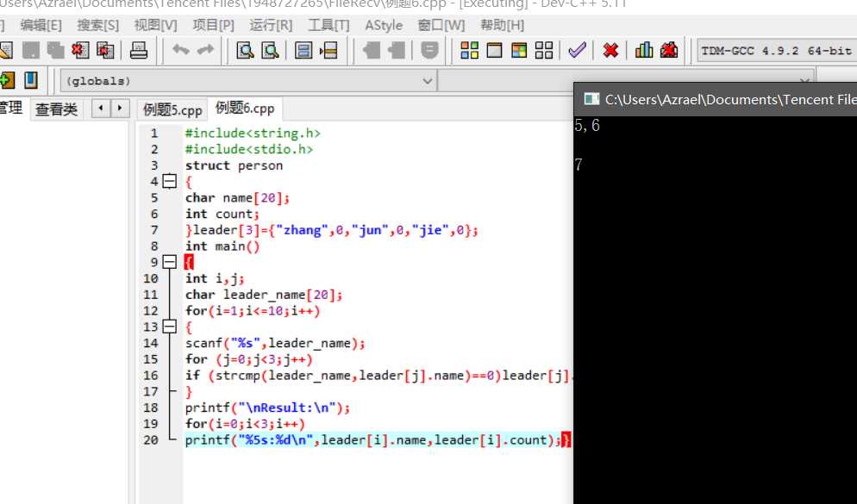Open the 窗口[W] menu
857x504 pixels.
441,25
